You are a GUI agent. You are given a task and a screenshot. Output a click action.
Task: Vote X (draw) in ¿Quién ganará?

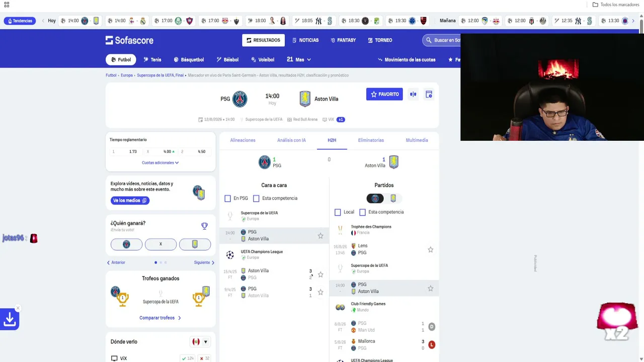160,244
